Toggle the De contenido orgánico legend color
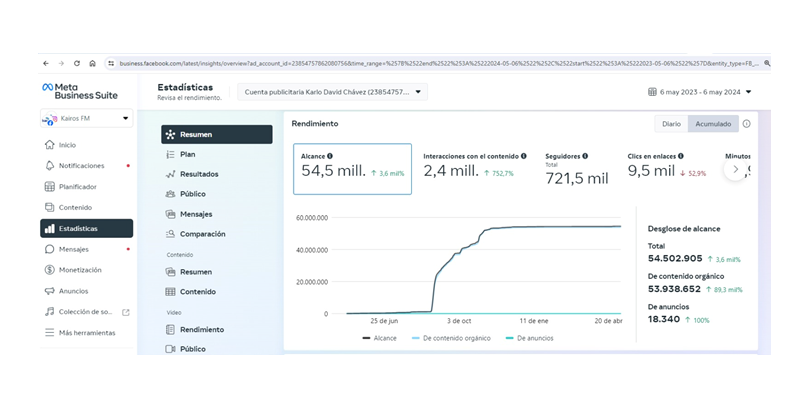This screenshot has width=792, height=408. click(416, 338)
